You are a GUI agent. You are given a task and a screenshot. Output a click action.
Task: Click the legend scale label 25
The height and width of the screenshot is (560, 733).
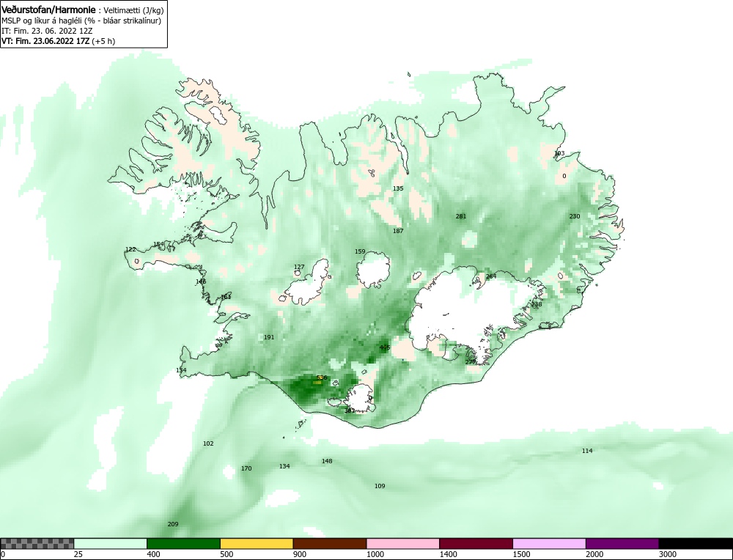(x=78, y=554)
